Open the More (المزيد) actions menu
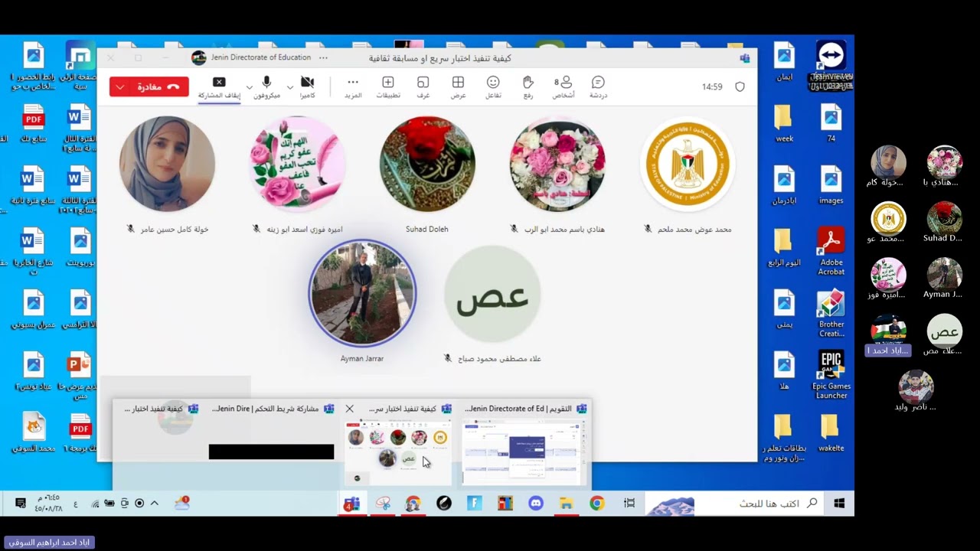980x551 pixels. 353,87
